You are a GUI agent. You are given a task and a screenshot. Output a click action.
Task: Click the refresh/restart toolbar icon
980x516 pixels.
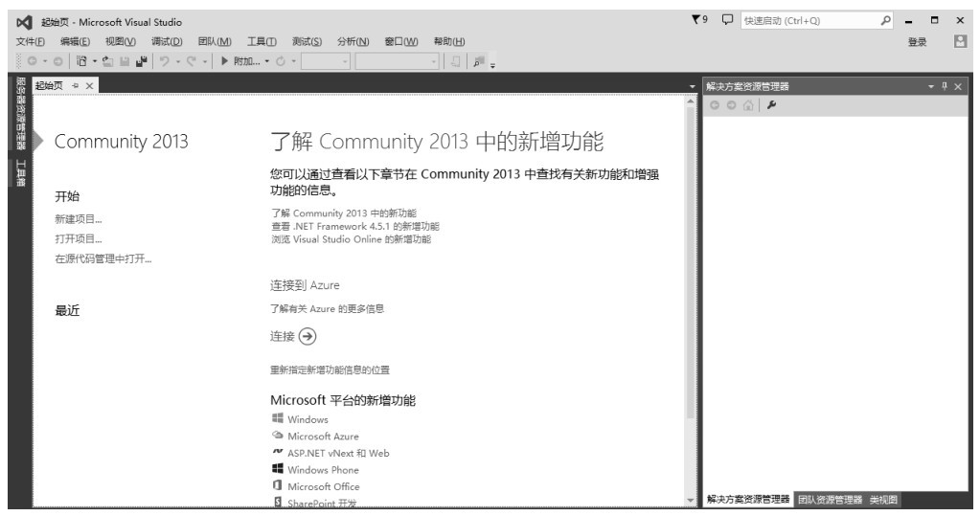click(281, 61)
